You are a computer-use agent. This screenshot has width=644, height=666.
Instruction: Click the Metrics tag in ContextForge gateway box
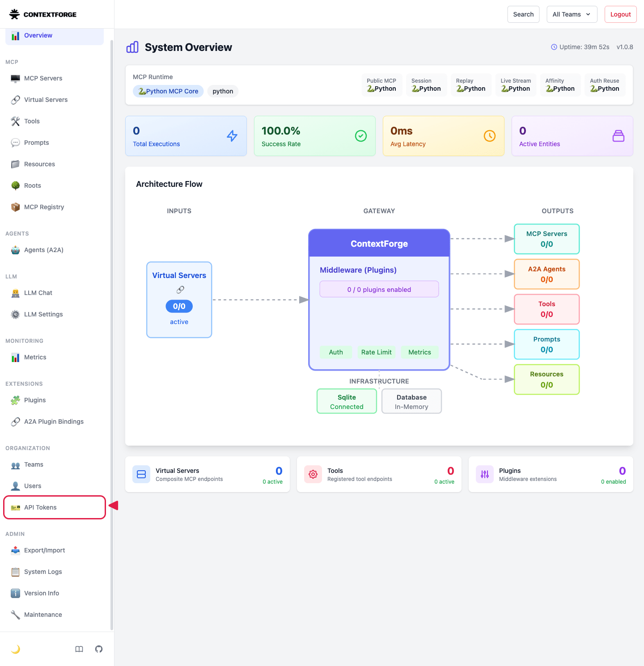pyautogui.click(x=419, y=352)
